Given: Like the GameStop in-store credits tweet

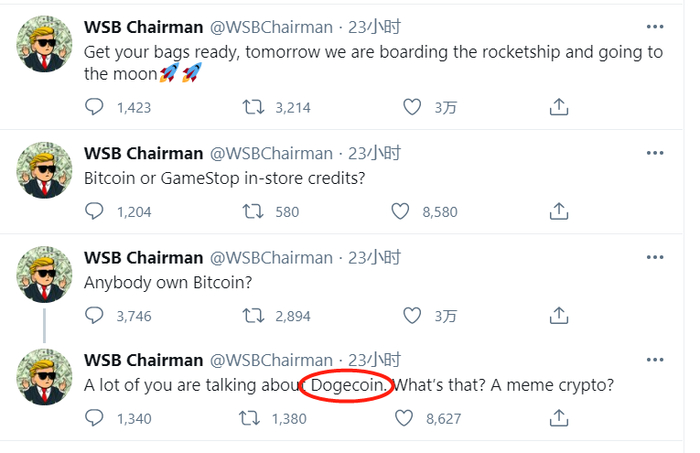Looking at the screenshot, I should tap(401, 211).
